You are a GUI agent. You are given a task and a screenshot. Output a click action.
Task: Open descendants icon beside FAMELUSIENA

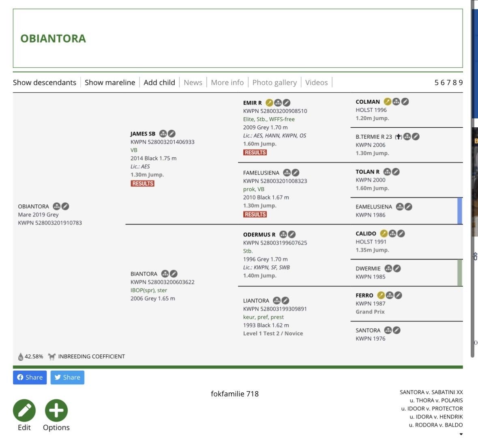point(287,173)
